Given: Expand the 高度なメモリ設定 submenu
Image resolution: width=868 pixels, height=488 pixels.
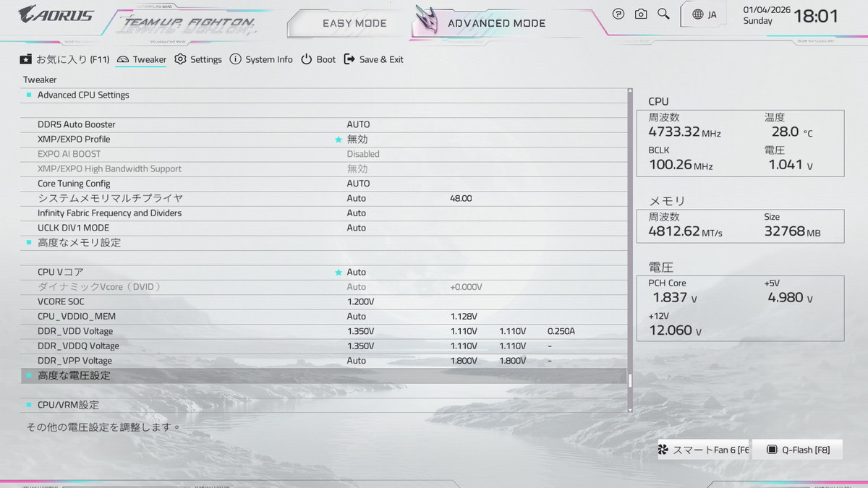Looking at the screenshot, I should coord(79,242).
